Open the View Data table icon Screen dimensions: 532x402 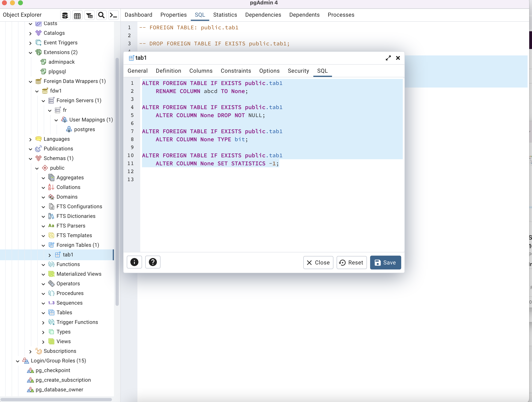[x=77, y=15]
